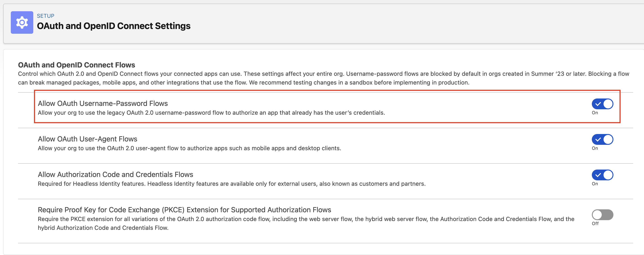Click the Allow Authorization Code and Credentials Flows label
The height and width of the screenshot is (255, 644).
(x=116, y=174)
